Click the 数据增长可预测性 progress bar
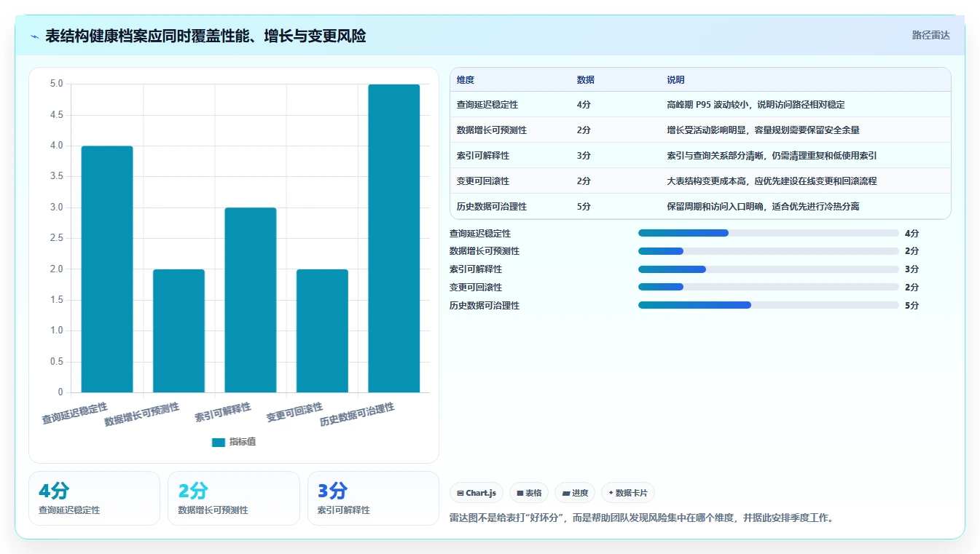The image size is (980, 554). click(769, 251)
